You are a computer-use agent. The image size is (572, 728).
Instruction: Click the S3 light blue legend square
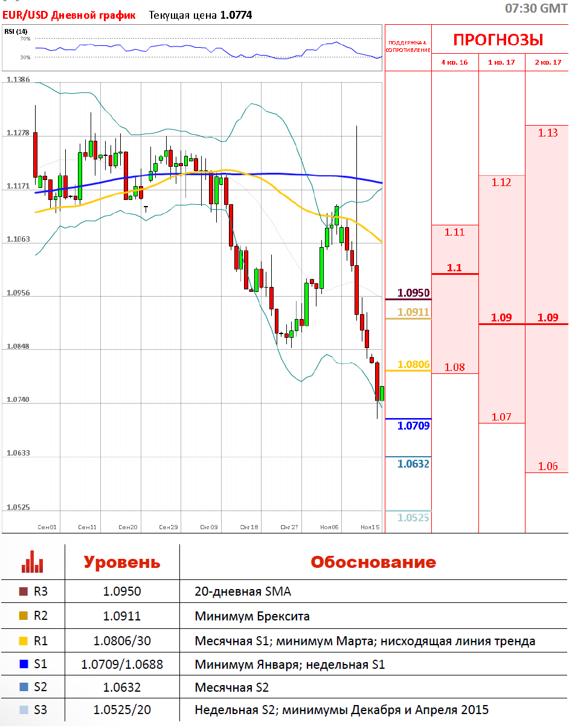click(x=24, y=710)
